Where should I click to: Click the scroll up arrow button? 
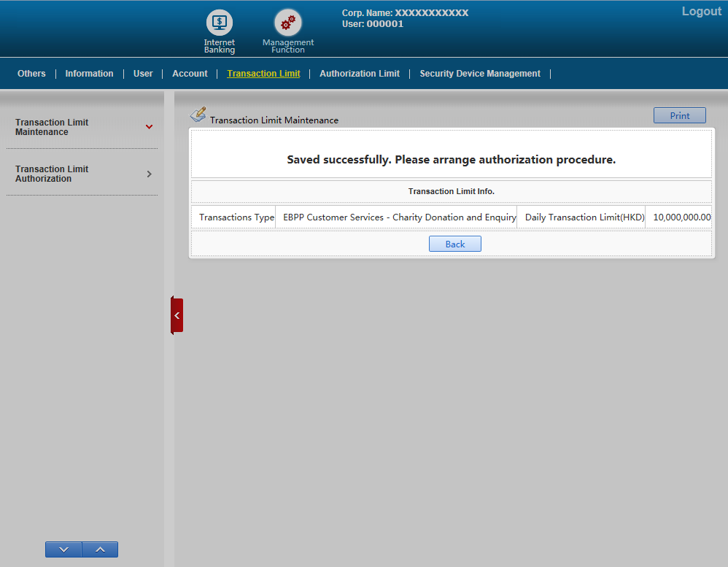100,549
